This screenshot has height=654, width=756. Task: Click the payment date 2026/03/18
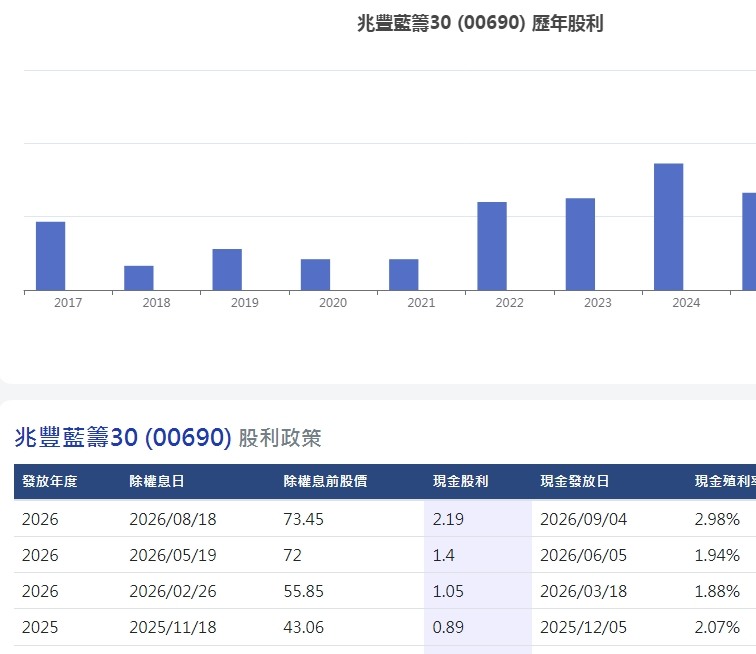583,591
